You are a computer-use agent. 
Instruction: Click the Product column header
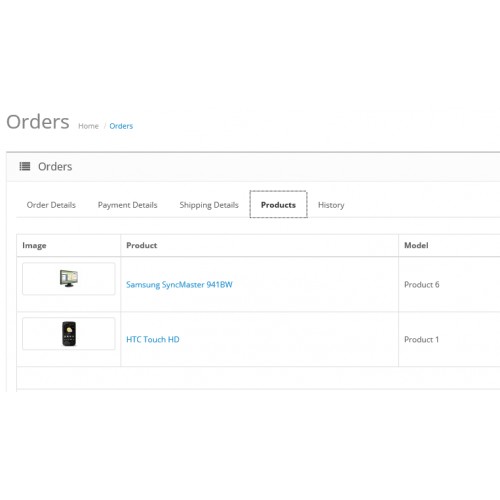141,245
